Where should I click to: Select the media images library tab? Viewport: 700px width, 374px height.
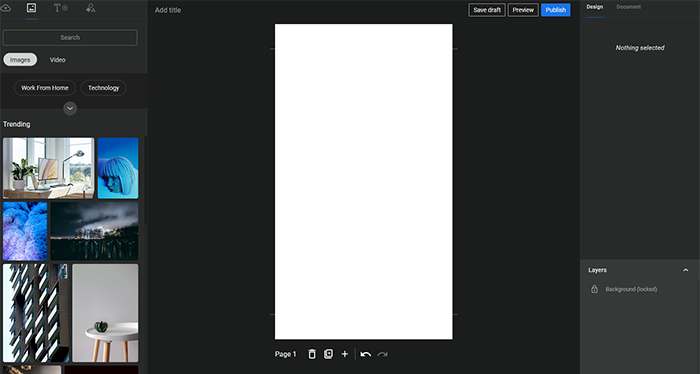31,8
